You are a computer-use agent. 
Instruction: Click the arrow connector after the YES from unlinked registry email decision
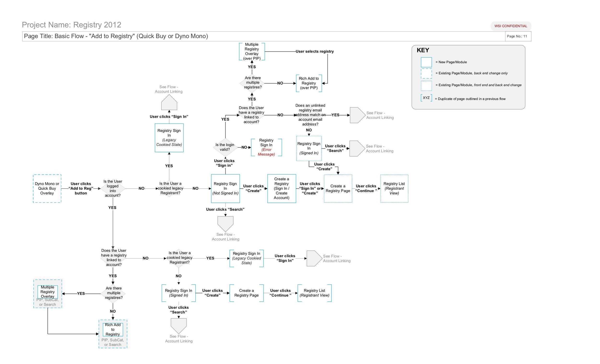(x=358, y=115)
